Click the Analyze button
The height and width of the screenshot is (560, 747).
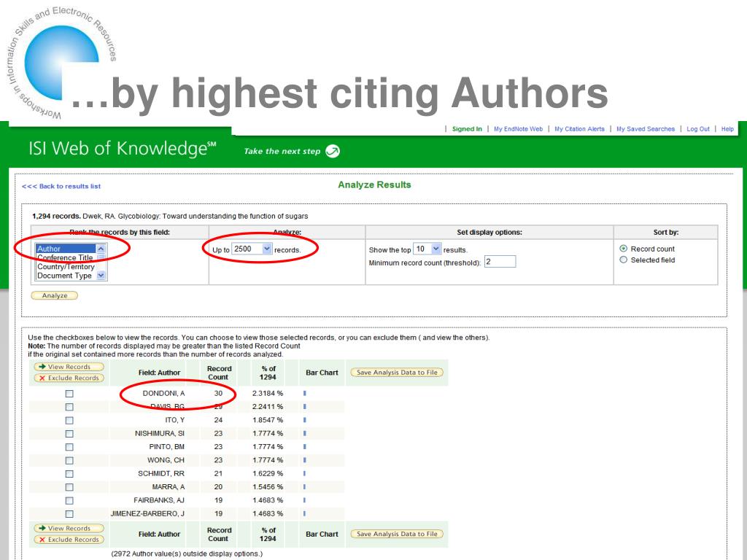[54, 296]
